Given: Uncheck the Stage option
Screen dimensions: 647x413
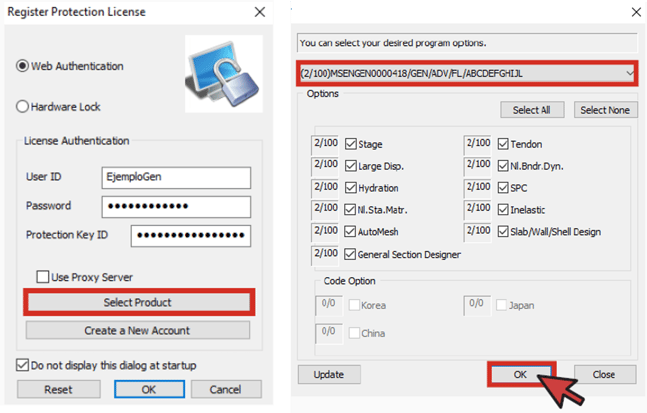Looking at the screenshot, I should (351, 144).
